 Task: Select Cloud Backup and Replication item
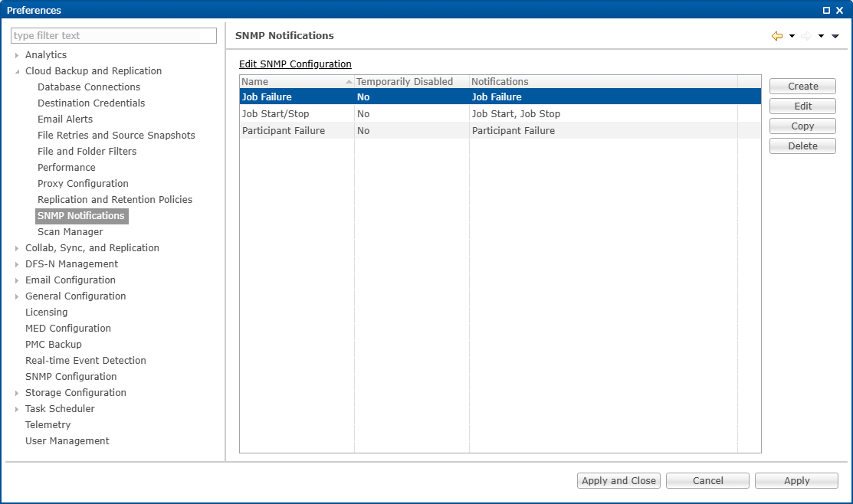[x=94, y=70]
